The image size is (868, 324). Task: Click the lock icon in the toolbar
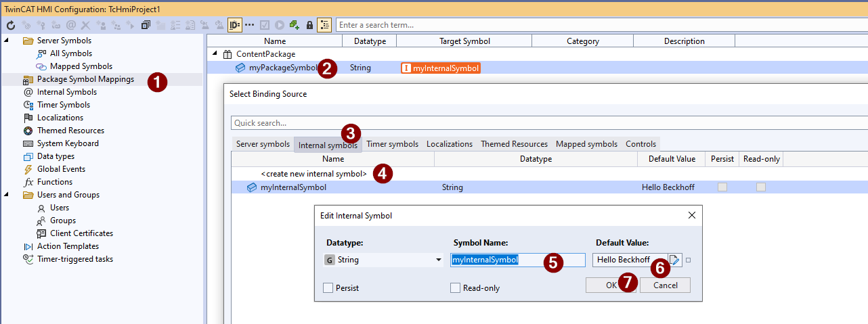(x=309, y=25)
